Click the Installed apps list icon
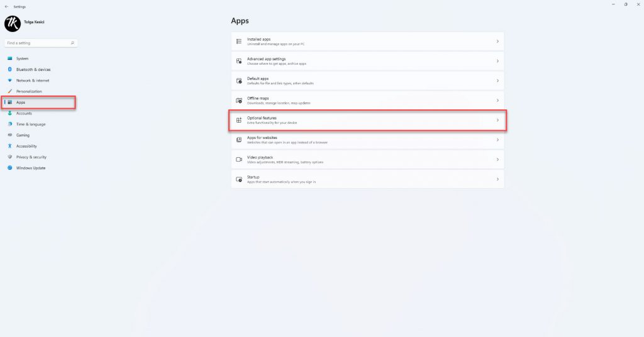Screen dimensions: 644x337 [238, 41]
